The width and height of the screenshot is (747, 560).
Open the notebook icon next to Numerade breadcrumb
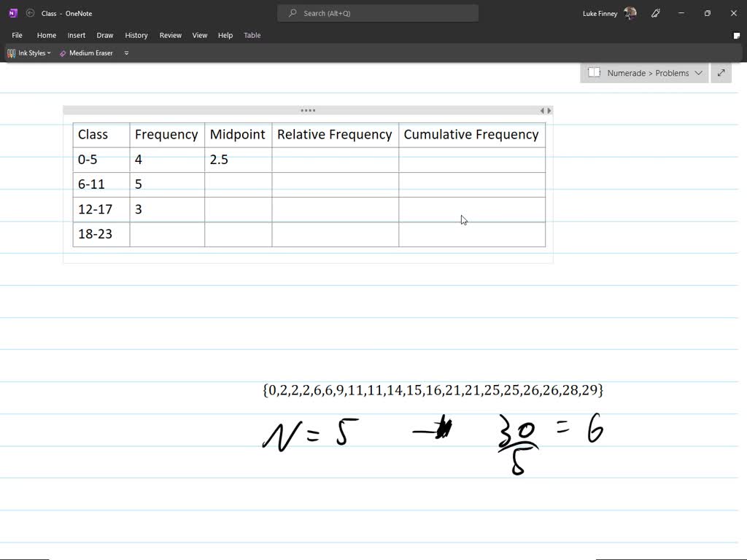tap(594, 73)
